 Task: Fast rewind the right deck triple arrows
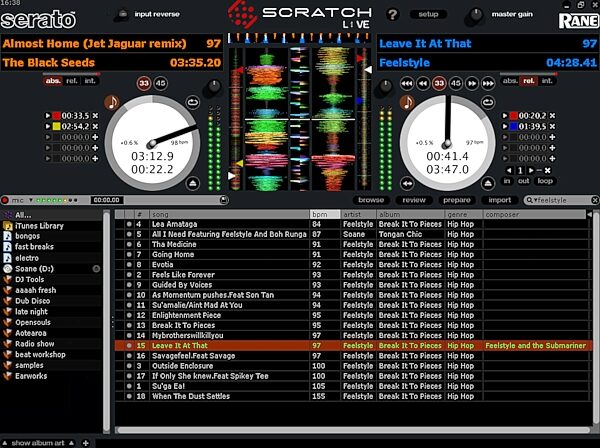407,83
